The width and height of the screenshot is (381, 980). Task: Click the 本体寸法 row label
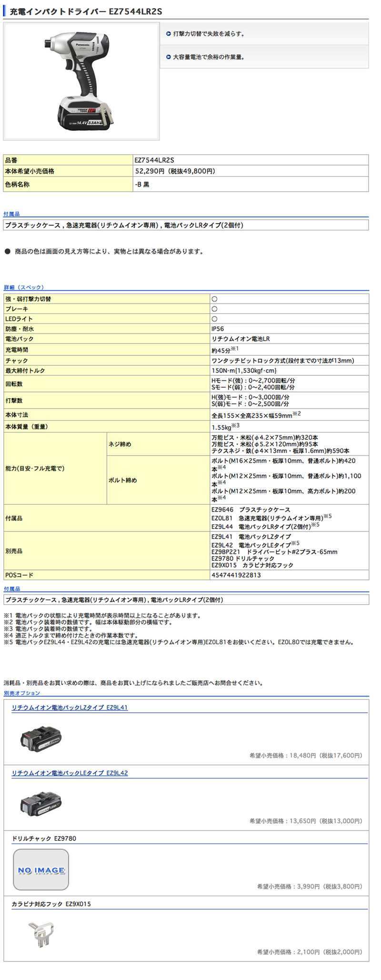tap(17, 415)
